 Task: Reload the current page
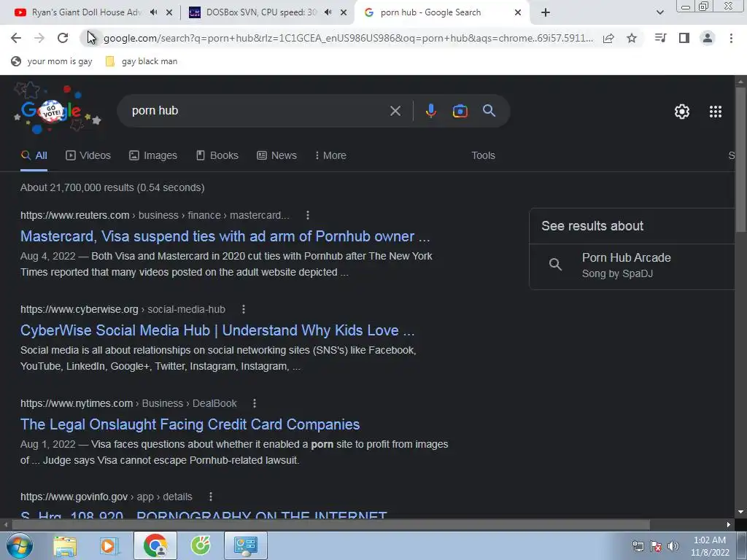coord(63,38)
